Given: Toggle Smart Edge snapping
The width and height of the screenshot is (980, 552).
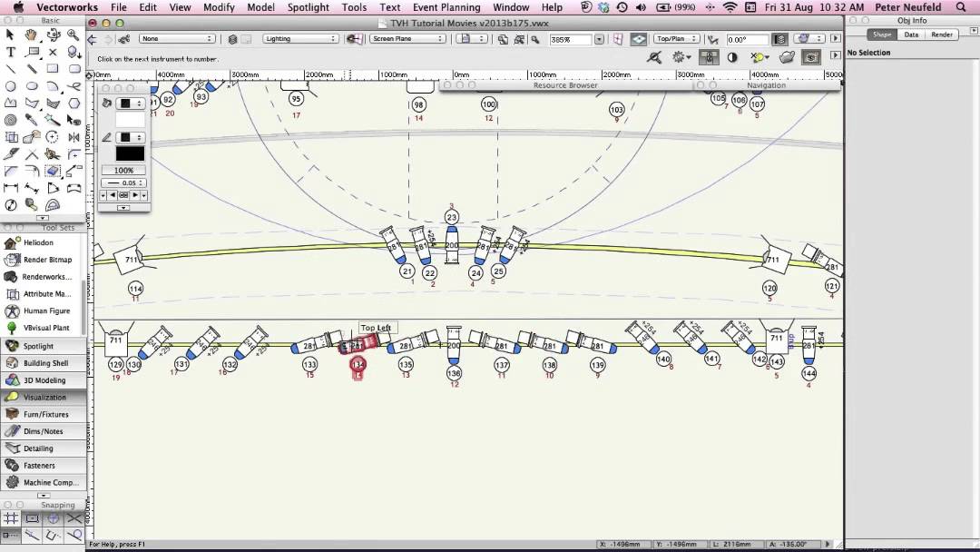Looking at the screenshot, I should [x=54, y=535].
